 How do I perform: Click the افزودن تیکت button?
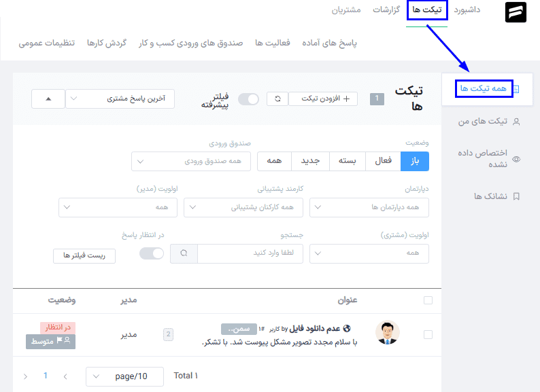point(323,99)
